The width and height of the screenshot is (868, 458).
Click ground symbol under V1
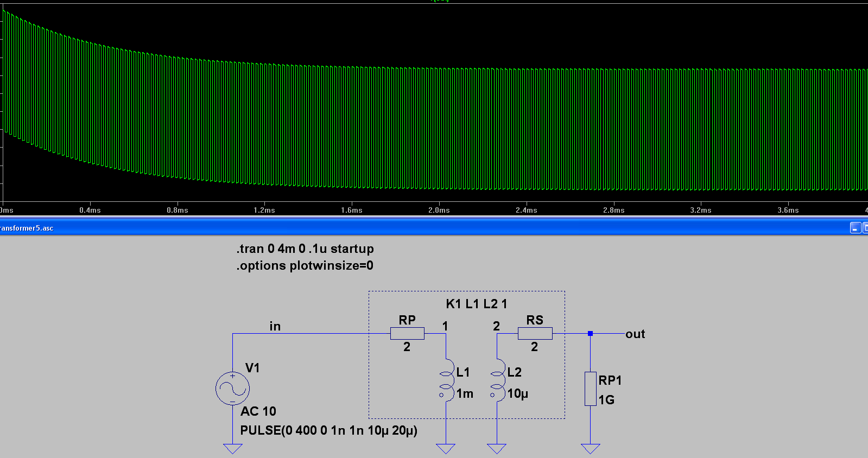pyautogui.click(x=232, y=449)
